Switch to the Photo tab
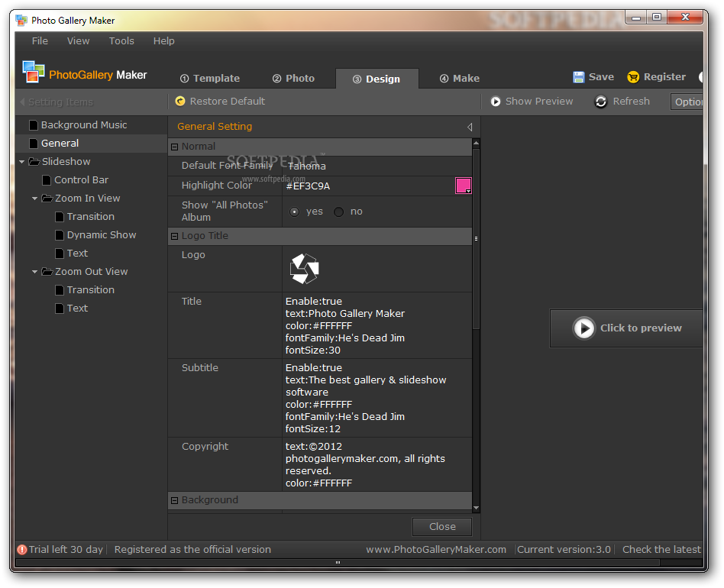The height and width of the screenshot is (588, 724). click(x=294, y=79)
